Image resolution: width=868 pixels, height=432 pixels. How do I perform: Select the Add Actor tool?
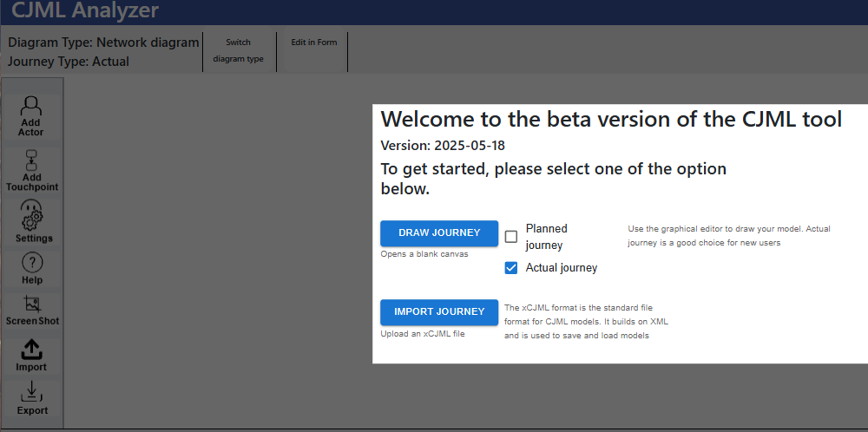(x=31, y=115)
